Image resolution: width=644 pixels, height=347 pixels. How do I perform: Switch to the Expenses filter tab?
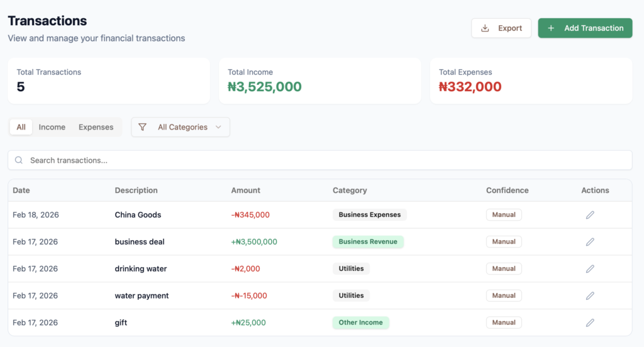(96, 127)
